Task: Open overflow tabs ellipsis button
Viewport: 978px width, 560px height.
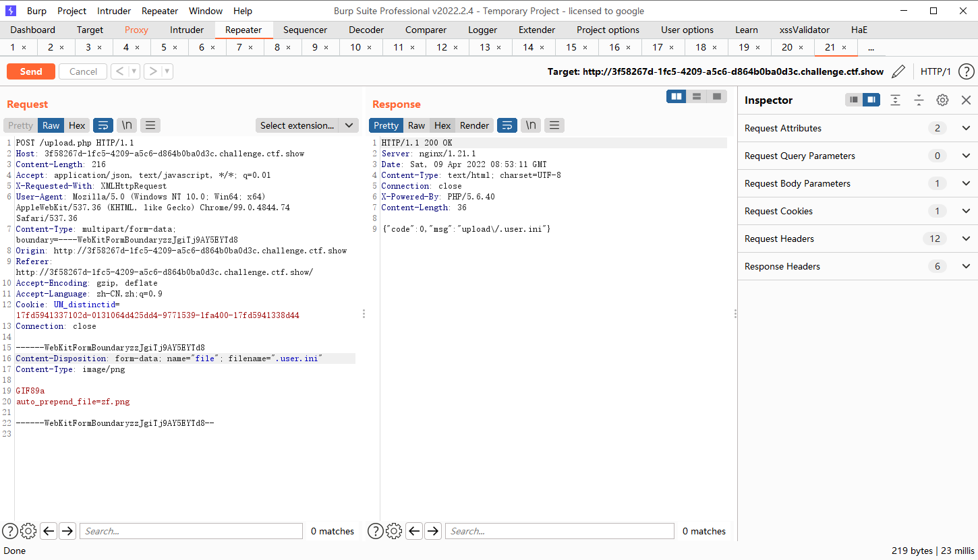Action: point(871,47)
